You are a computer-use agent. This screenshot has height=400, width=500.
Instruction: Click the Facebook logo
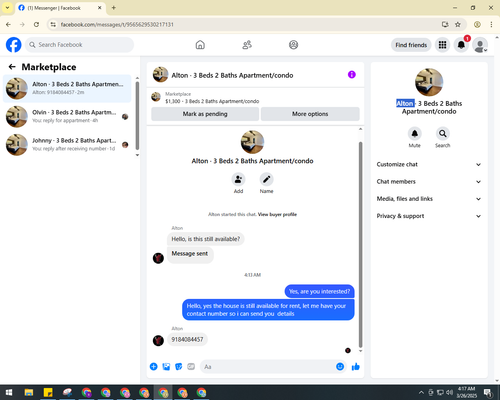[14, 45]
